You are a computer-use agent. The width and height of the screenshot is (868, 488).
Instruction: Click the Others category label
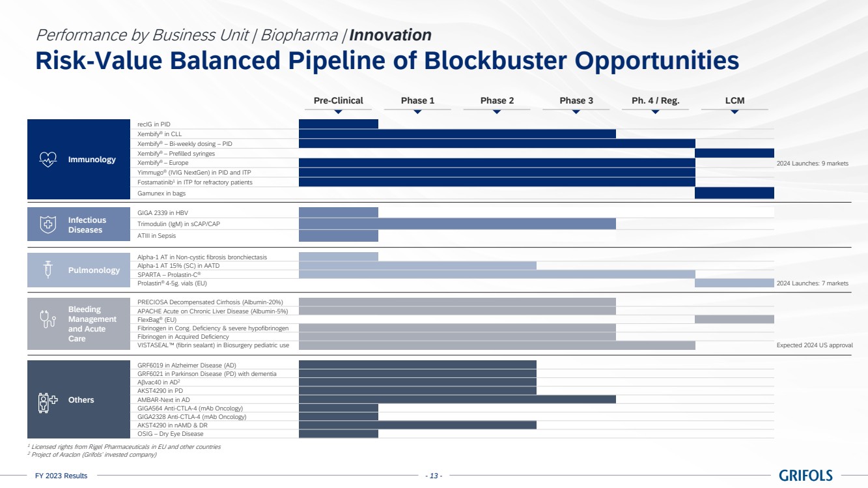coord(81,400)
